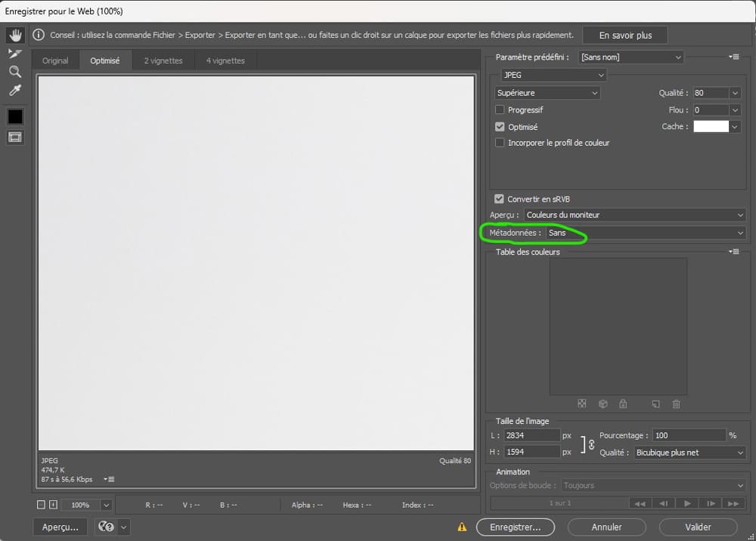Uncheck the Optimisé checkbox
The height and width of the screenshot is (541, 756).
500,127
